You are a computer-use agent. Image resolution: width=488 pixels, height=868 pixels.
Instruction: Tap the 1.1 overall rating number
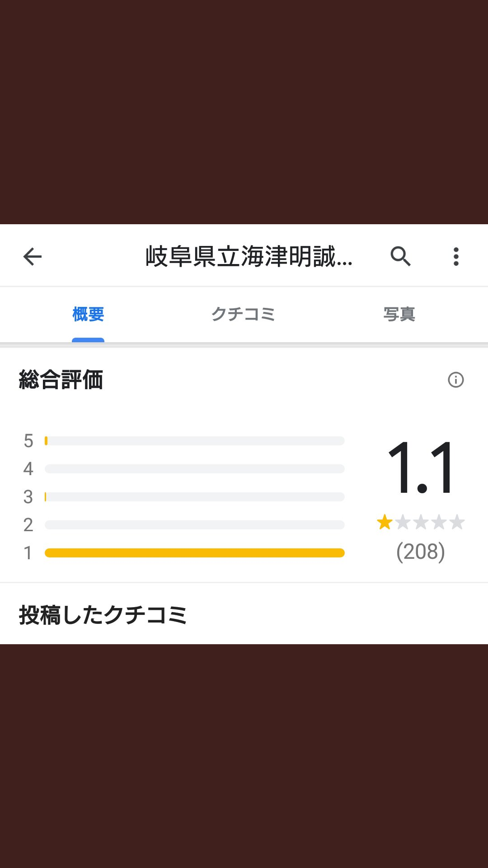(x=421, y=468)
